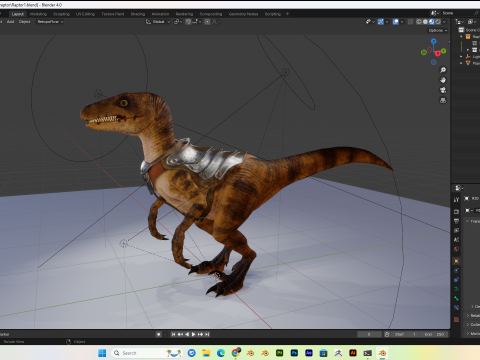The width and height of the screenshot is (480, 360).
Task: Switch to Wireframe viewport shading
Action: [x=419, y=22]
